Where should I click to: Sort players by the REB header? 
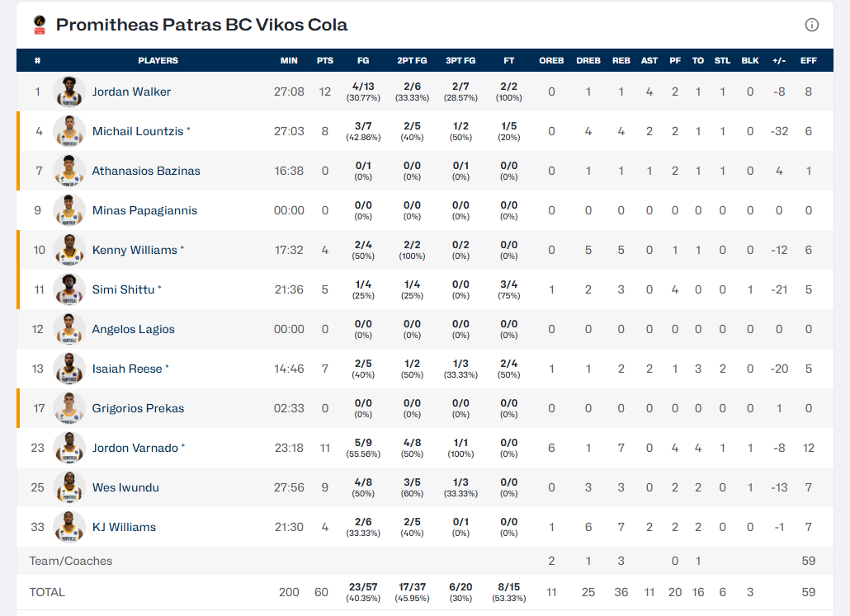coord(621,60)
